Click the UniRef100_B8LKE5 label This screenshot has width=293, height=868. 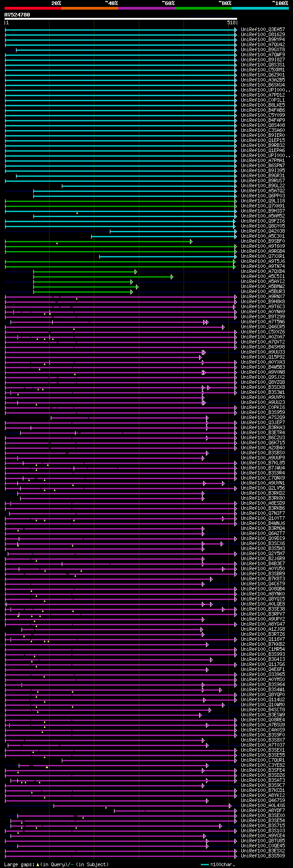(263, 105)
